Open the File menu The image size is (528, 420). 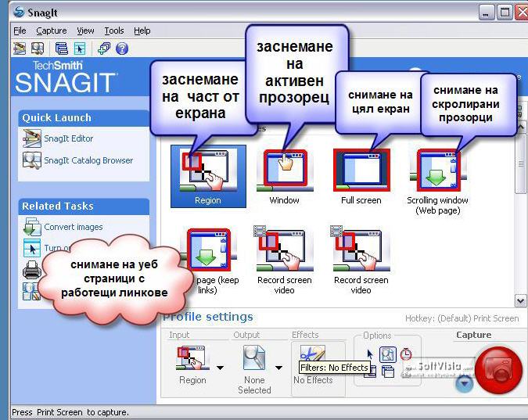[20, 31]
